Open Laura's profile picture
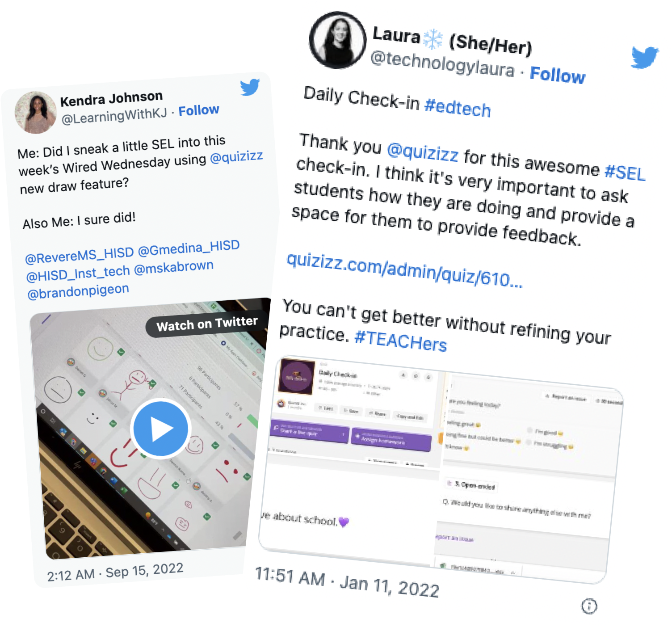Screen dimensions: 672x627 click(338, 40)
